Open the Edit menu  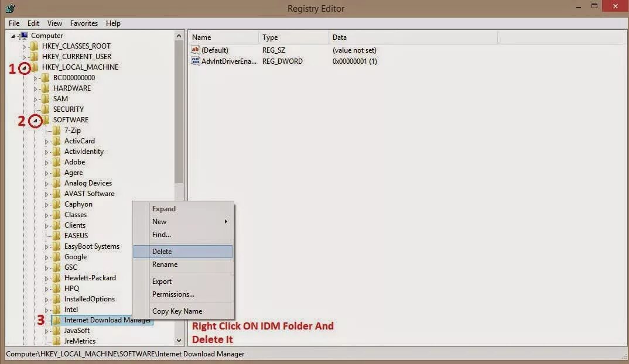click(x=33, y=23)
